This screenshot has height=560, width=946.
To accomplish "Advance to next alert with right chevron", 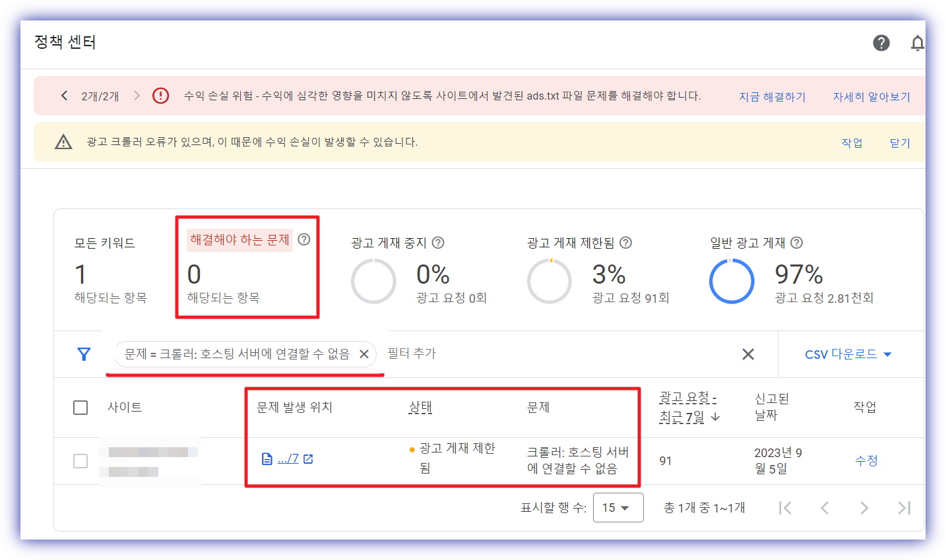I will [x=137, y=95].
